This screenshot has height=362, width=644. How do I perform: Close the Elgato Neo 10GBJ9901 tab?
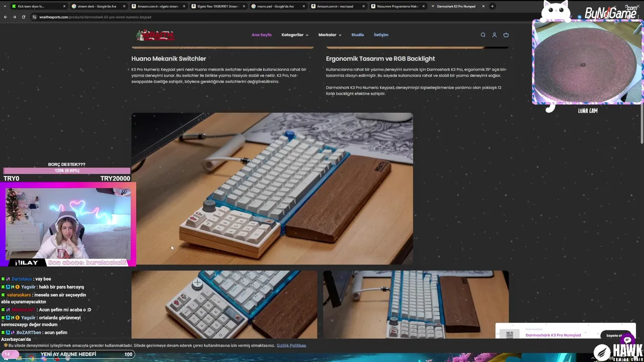click(244, 7)
